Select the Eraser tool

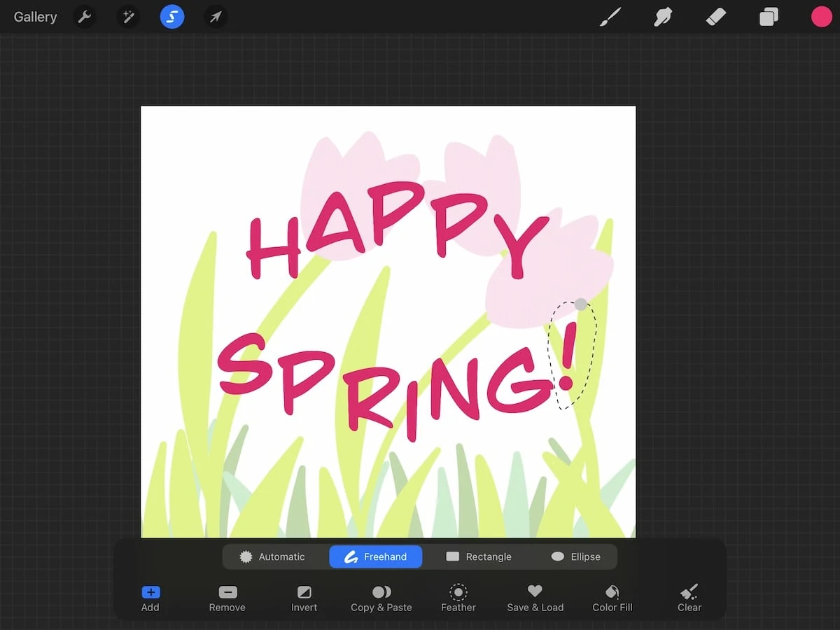coord(716,17)
